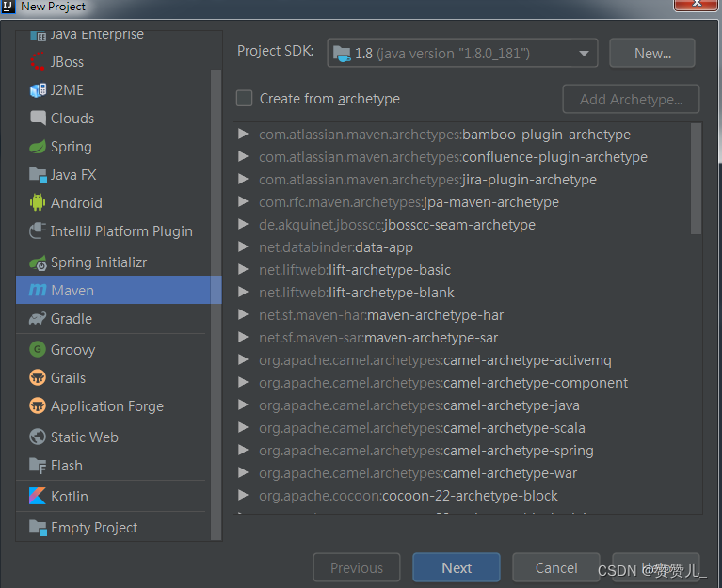Viewport: 722px width, 588px height.
Task: Select the Gradle project type label
Action: [x=72, y=319]
